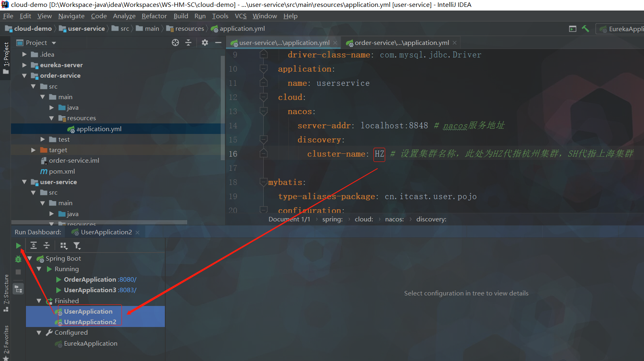Expand the target folder
This screenshot has width=644, height=361.
[33, 150]
